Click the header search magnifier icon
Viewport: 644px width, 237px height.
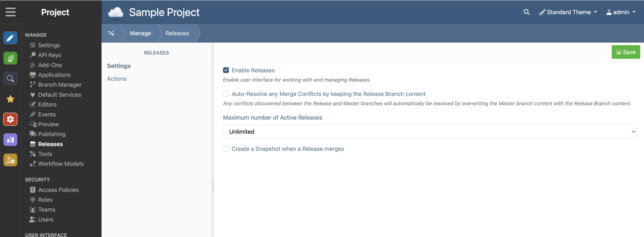526,12
